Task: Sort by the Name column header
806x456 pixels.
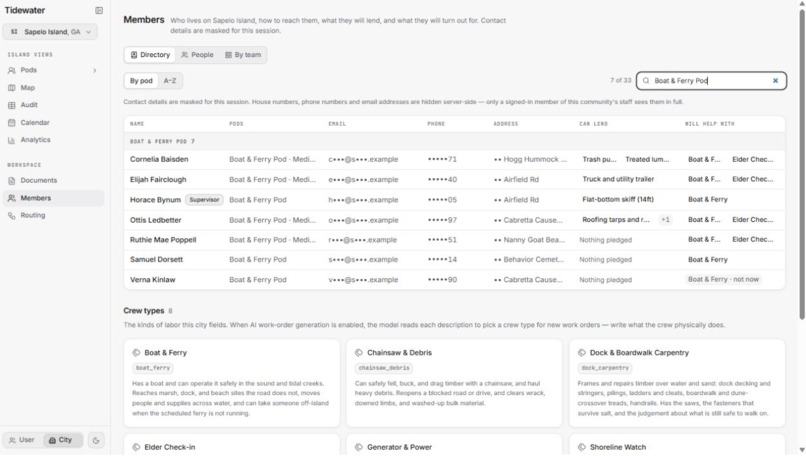Action: pyautogui.click(x=137, y=124)
